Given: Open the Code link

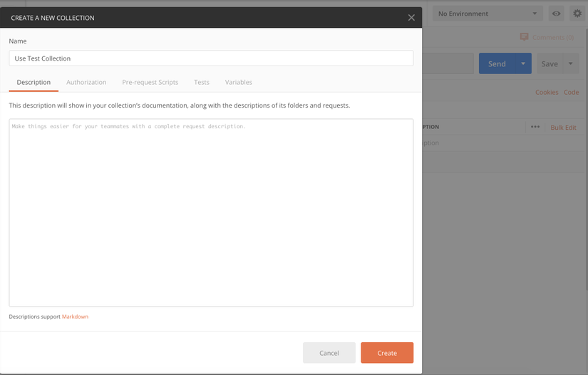Looking at the screenshot, I should coord(571,92).
